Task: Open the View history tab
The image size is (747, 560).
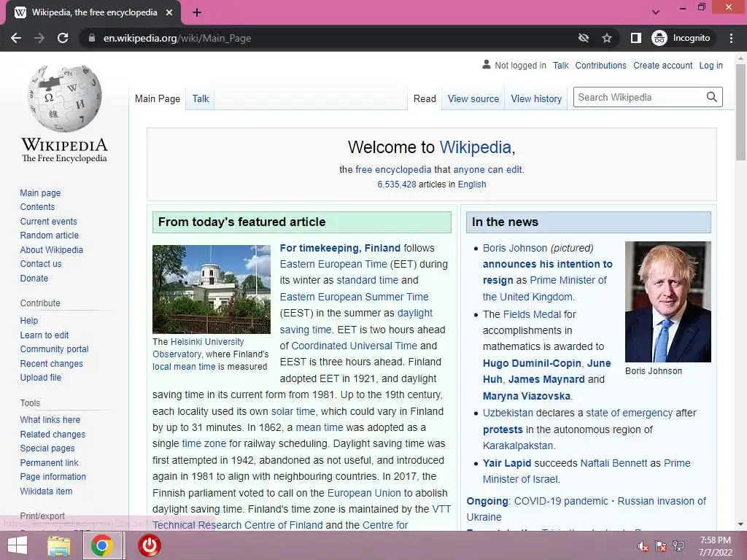Action: point(536,98)
